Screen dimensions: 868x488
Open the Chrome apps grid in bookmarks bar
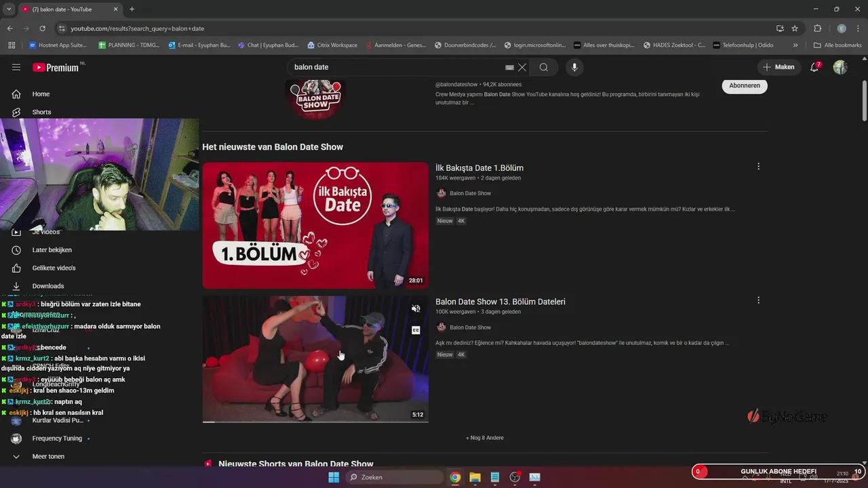click(x=11, y=45)
